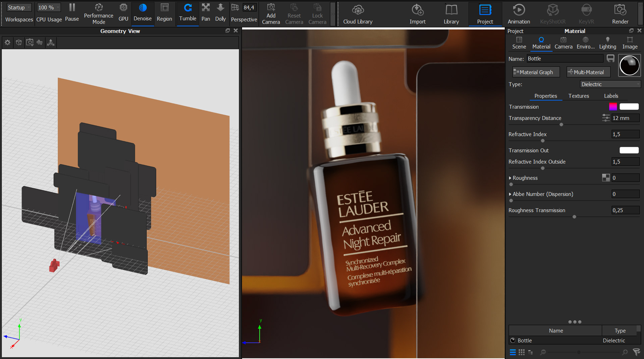The image size is (644, 359).
Task: Open the Library panel
Action: pyautogui.click(x=451, y=13)
